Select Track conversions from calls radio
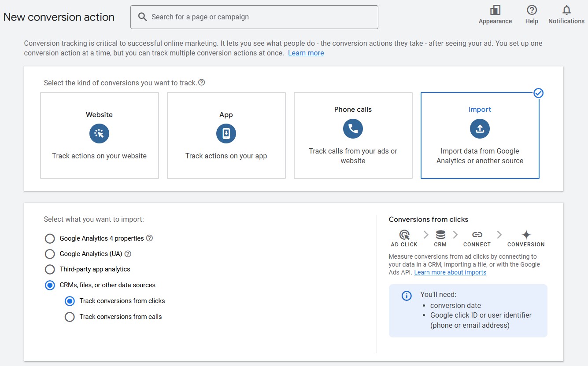This screenshot has height=366, width=588. click(70, 317)
